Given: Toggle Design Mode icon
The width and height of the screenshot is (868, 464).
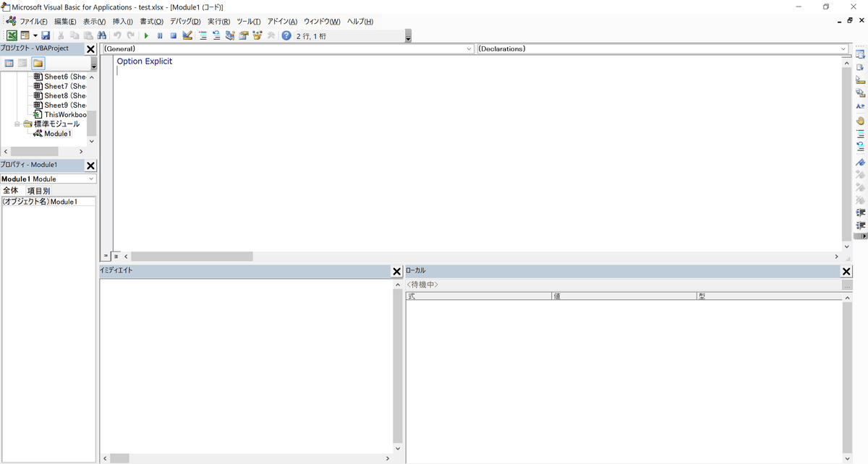Looking at the screenshot, I should [187, 35].
